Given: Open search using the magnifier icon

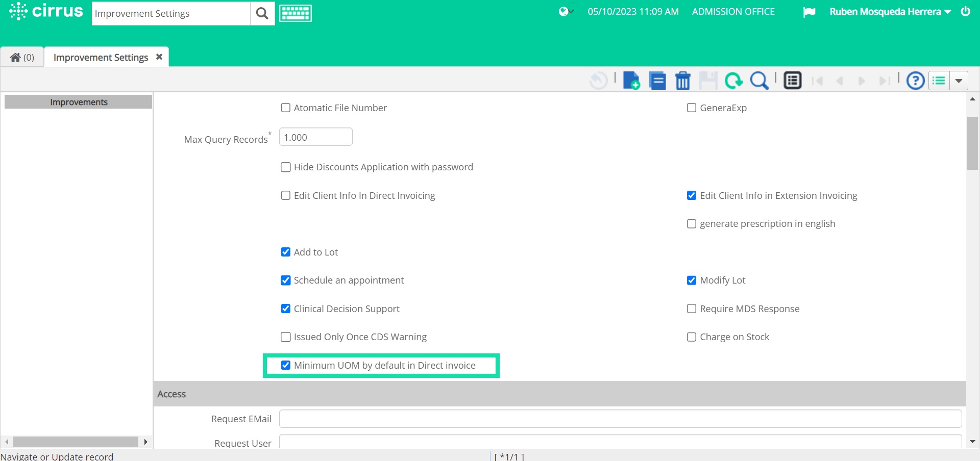Looking at the screenshot, I should (759, 80).
